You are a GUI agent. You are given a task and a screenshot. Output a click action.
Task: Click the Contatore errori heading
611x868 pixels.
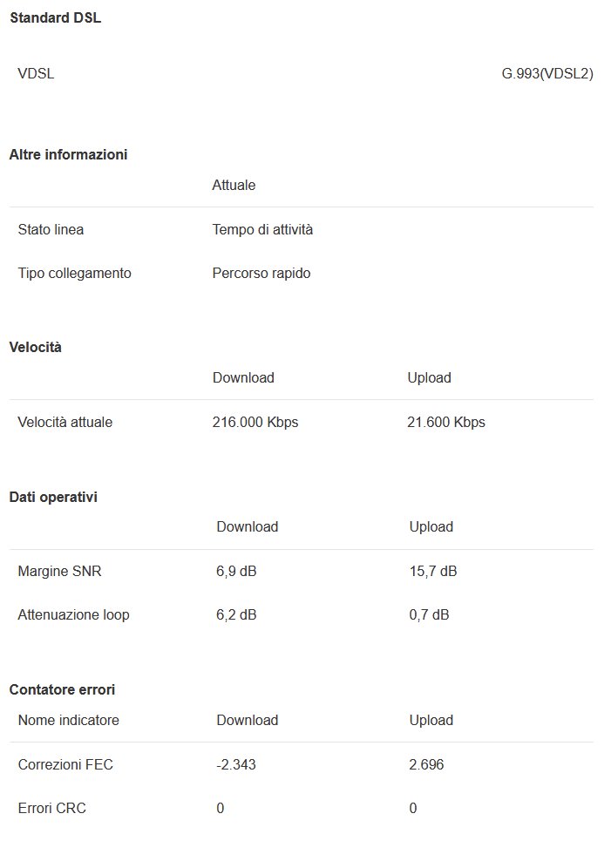pos(62,689)
